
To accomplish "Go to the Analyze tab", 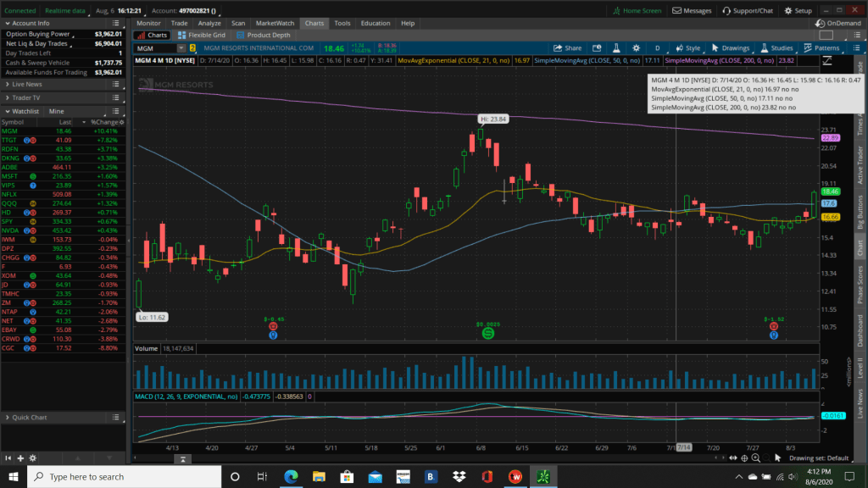I will point(209,23).
